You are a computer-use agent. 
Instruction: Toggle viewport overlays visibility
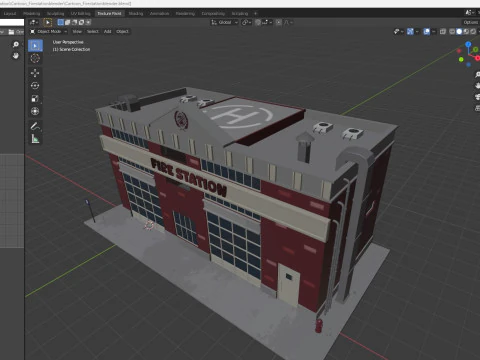(x=426, y=31)
